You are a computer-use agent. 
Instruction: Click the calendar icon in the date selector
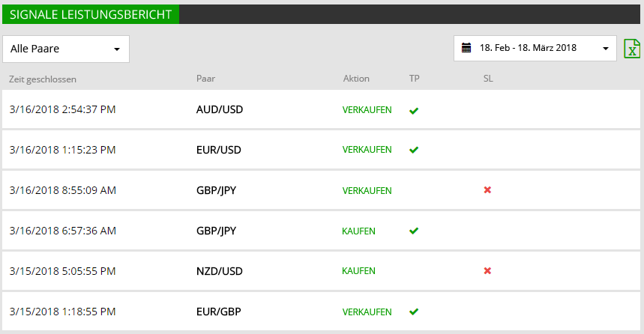[466, 48]
